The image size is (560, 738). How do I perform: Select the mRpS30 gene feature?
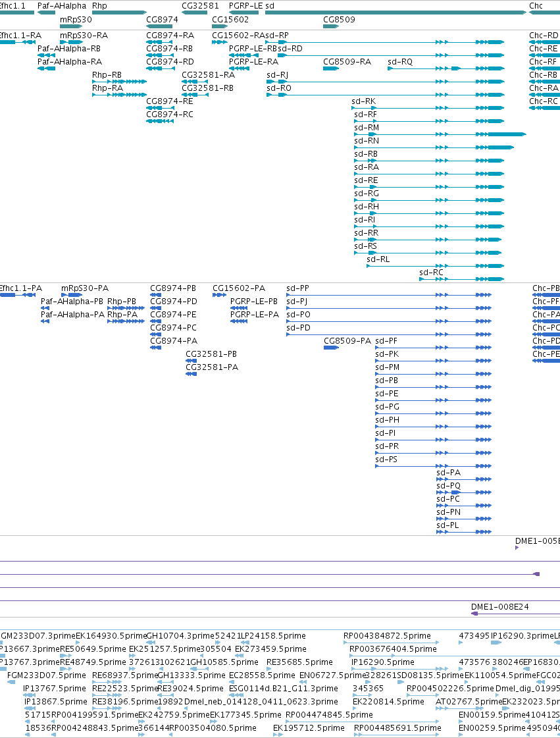[71, 26]
